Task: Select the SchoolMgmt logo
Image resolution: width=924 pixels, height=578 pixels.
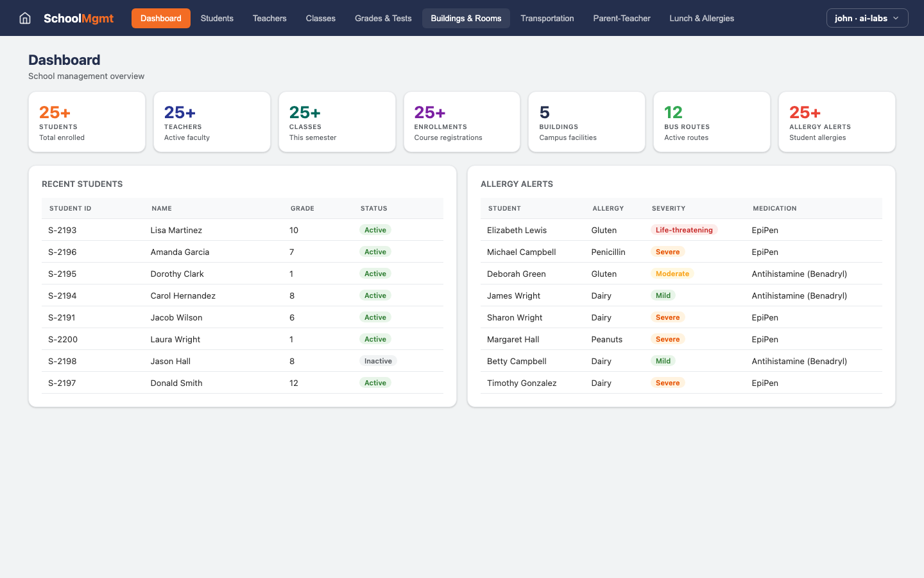Action: (x=78, y=18)
